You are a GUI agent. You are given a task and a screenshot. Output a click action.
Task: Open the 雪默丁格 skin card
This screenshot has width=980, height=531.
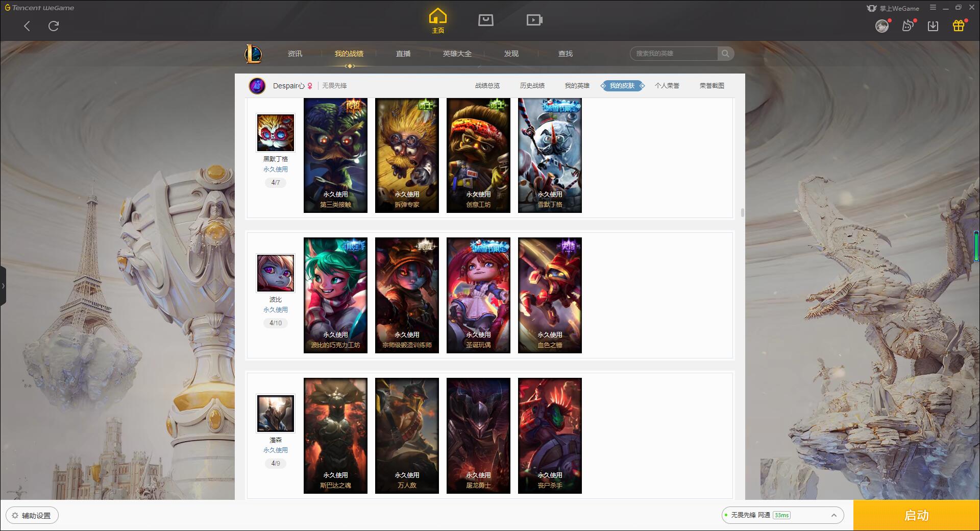click(550, 155)
